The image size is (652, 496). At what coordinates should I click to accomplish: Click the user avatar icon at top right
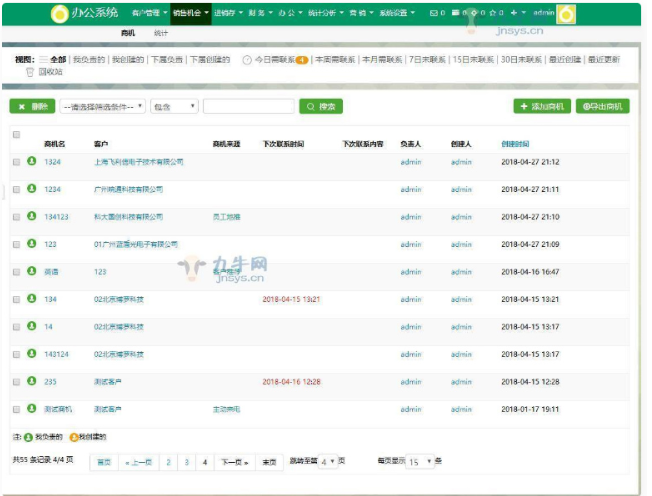[567, 14]
